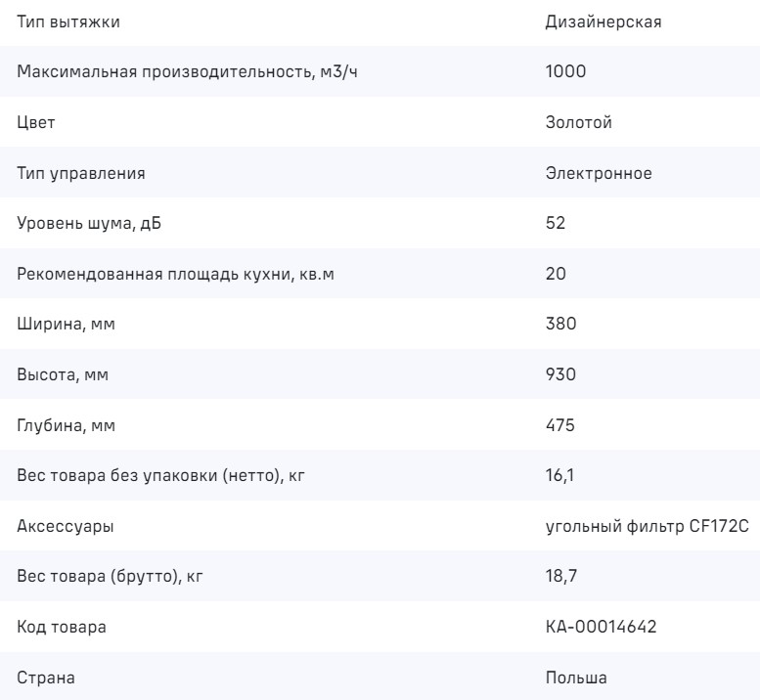Click the 'Польша' country value
The width and height of the screenshot is (760, 700).
pyautogui.click(x=576, y=678)
